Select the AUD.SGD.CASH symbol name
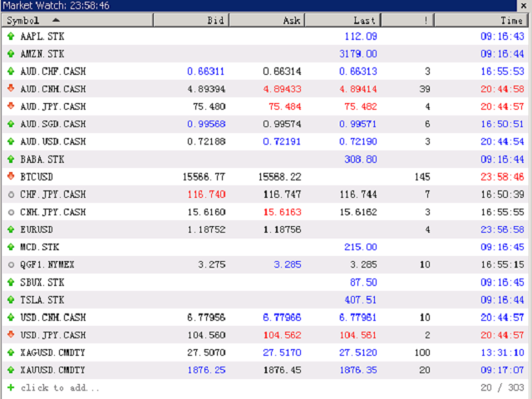The width and height of the screenshot is (532, 399). click(53, 124)
